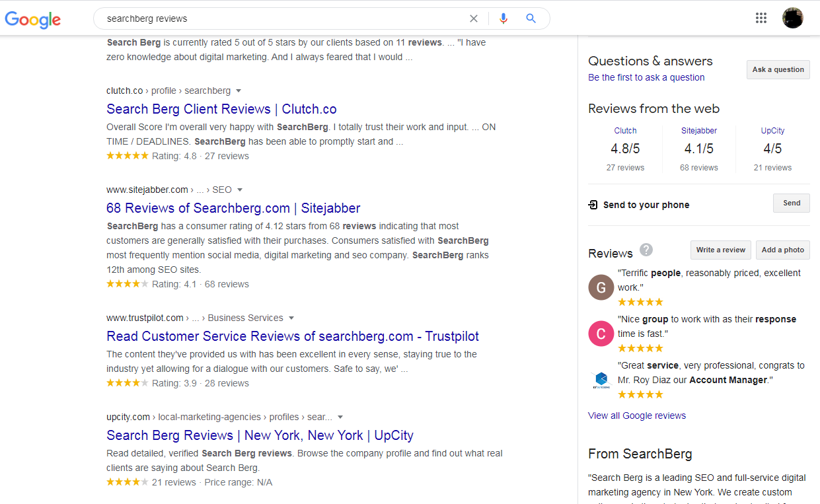Click the Write a review button
This screenshot has height=504, width=820.
point(721,250)
